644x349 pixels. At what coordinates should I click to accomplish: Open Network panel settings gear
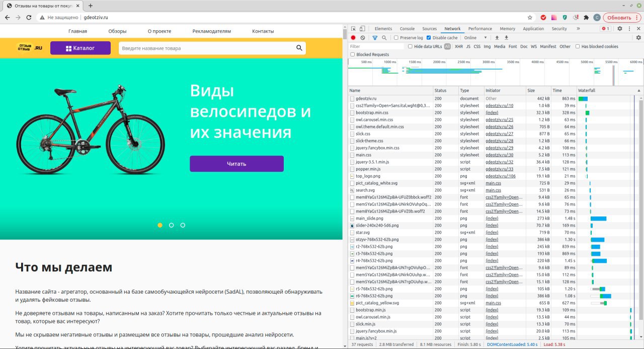tap(638, 38)
